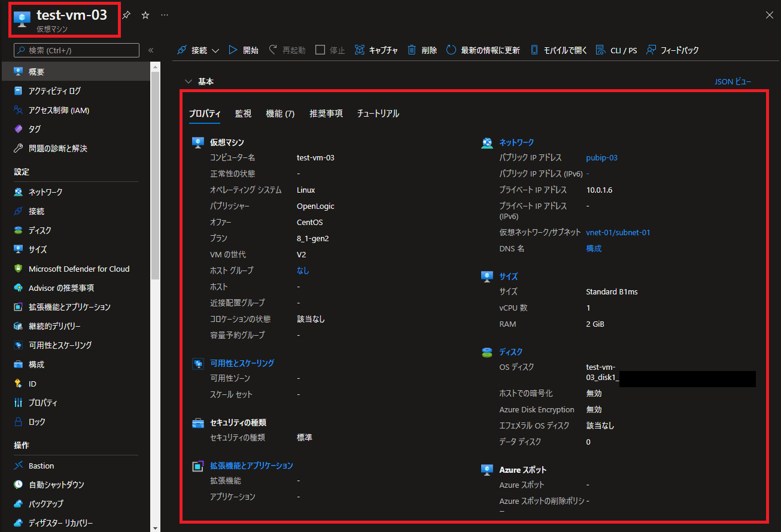Viewport: 781px width, 532px height.
Task: Click キャプチャ toolbar button
Action: click(376, 50)
